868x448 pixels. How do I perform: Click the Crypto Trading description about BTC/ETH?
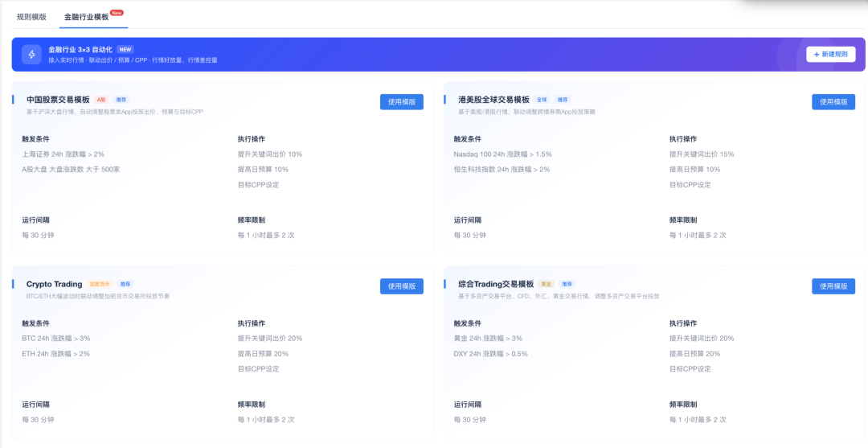(x=98, y=296)
